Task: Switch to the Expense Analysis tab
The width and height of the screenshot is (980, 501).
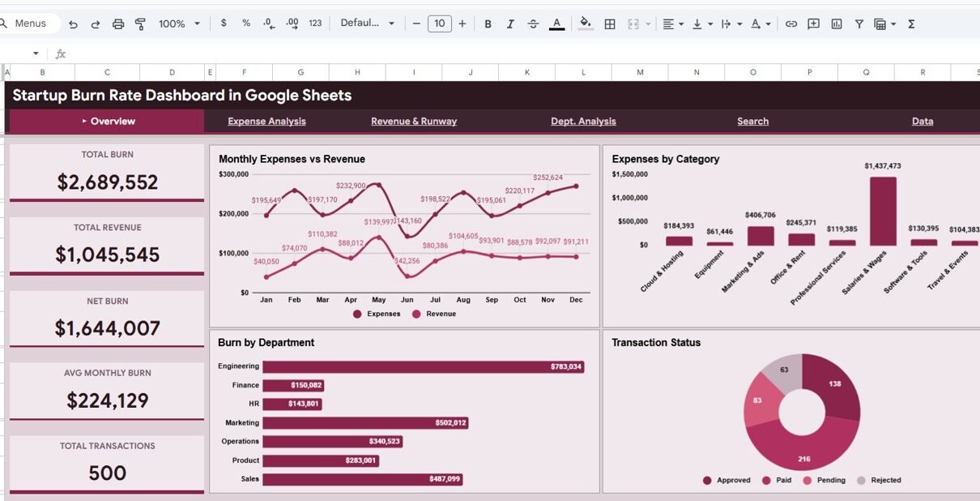Action: coord(266,122)
